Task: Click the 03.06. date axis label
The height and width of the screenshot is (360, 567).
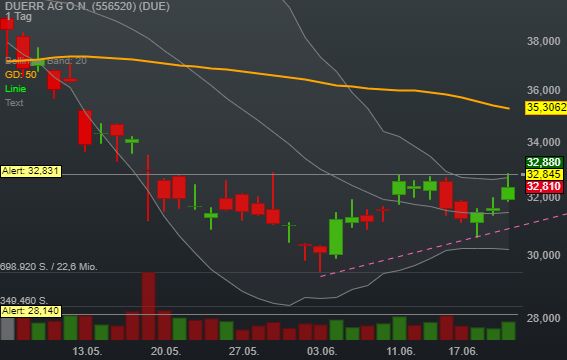Action: (322, 351)
